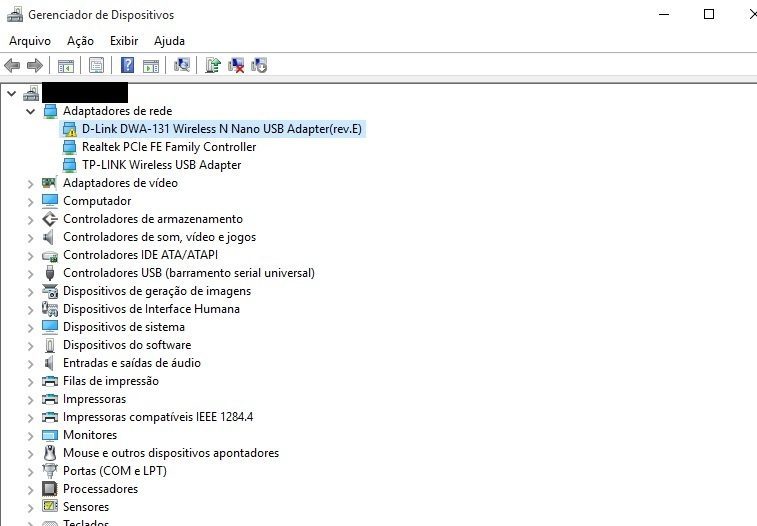The image size is (757, 526).
Task: Click the audio inputs and outputs icon
Action: (x=49, y=363)
